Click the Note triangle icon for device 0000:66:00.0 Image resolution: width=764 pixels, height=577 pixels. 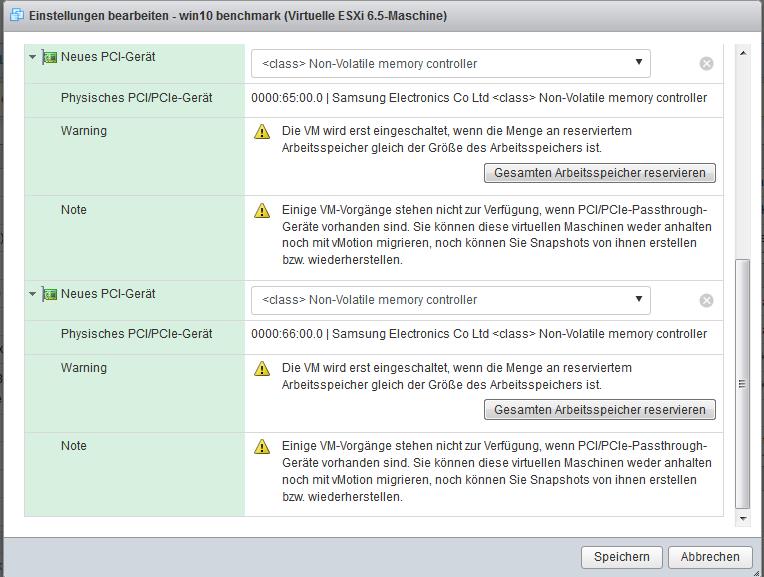262,447
